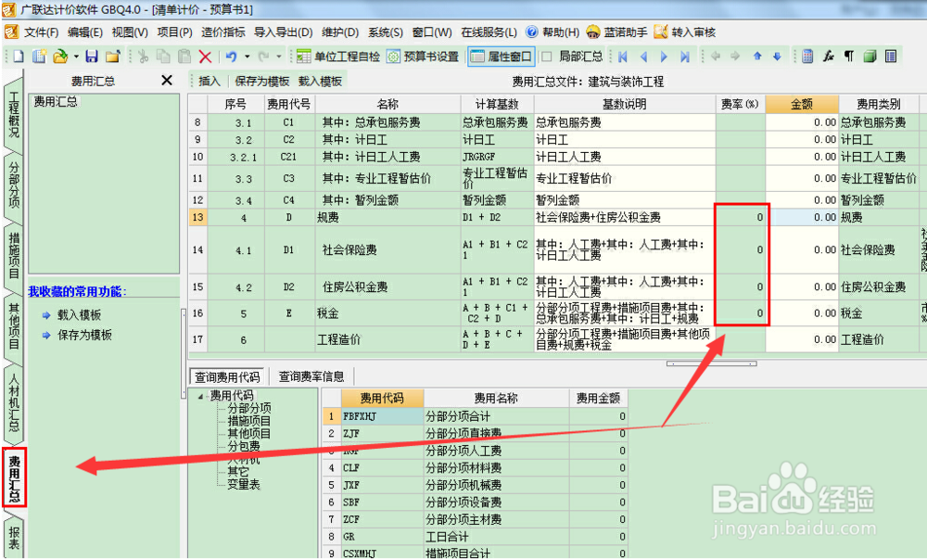Switch to 查询费率信息 tab
927x560 pixels.
(x=311, y=376)
